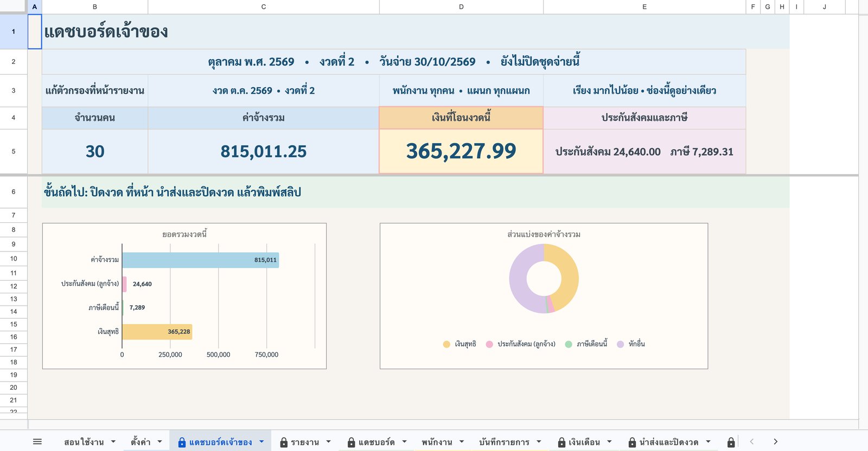Select row 5 header
This screenshot has height=451, width=868.
coord(14,151)
